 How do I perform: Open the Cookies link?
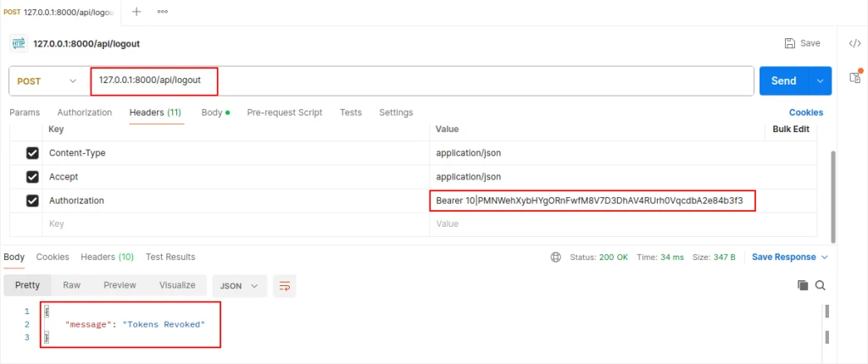(x=805, y=113)
